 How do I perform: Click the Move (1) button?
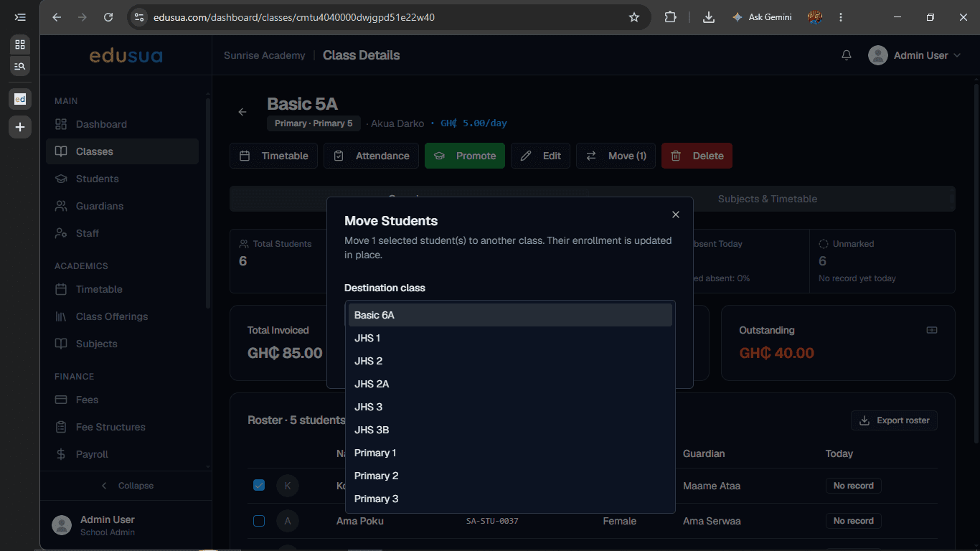(x=616, y=156)
